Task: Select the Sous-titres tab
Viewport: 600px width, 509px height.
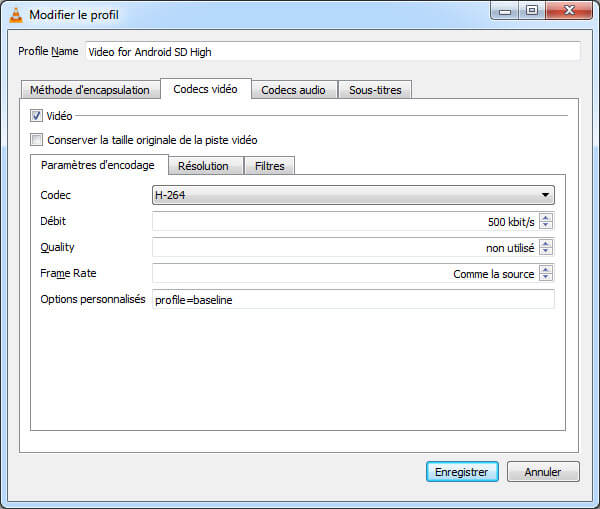Action: 375,90
